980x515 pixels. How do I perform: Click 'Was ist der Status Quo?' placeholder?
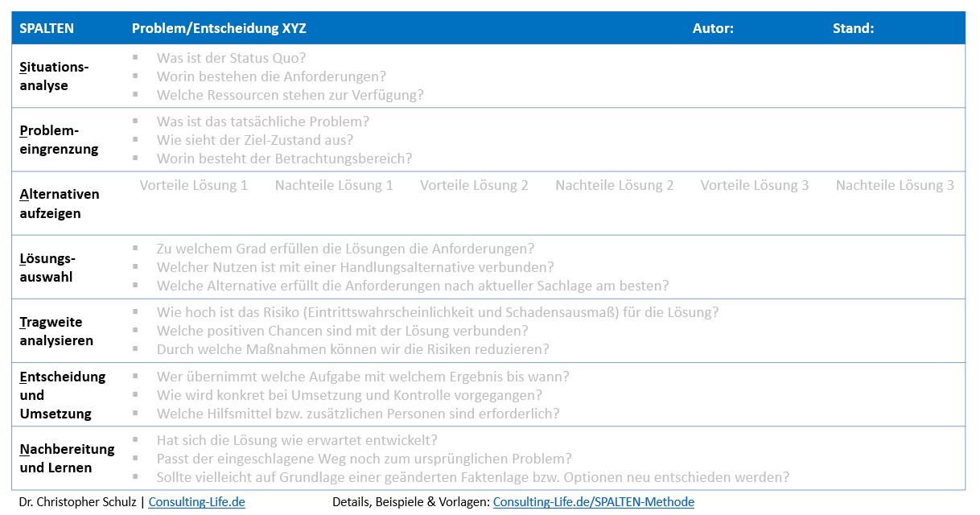click(x=231, y=58)
